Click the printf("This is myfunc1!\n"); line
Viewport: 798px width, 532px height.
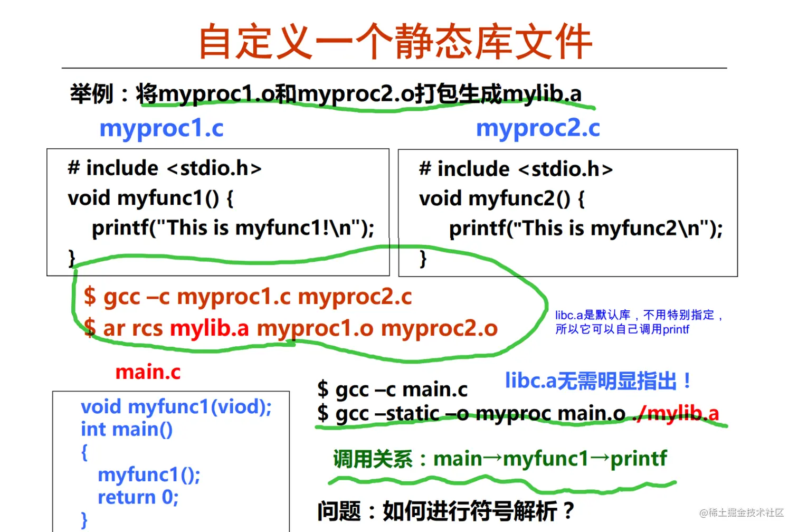(233, 228)
